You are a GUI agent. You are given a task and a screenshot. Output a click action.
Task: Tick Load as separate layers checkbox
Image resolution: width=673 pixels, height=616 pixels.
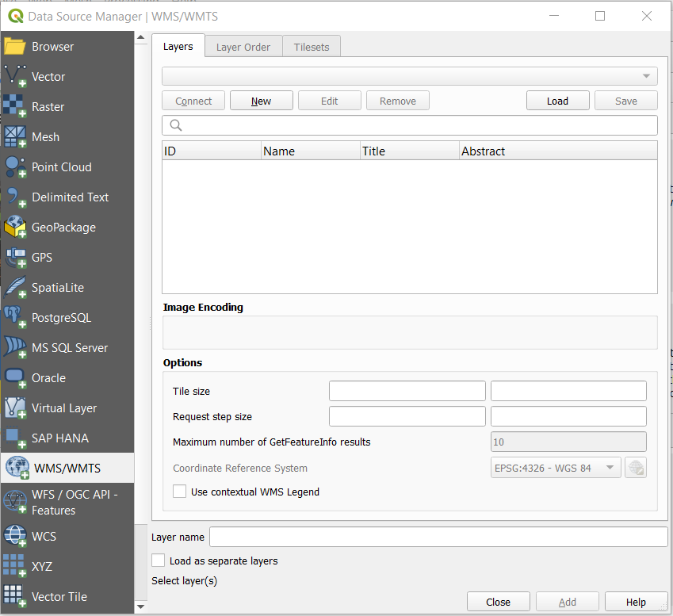point(159,561)
